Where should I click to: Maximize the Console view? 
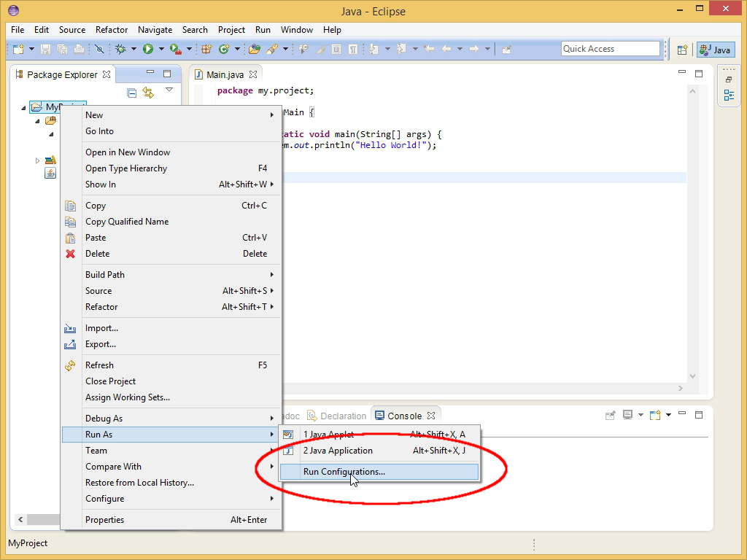coord(699,415)
